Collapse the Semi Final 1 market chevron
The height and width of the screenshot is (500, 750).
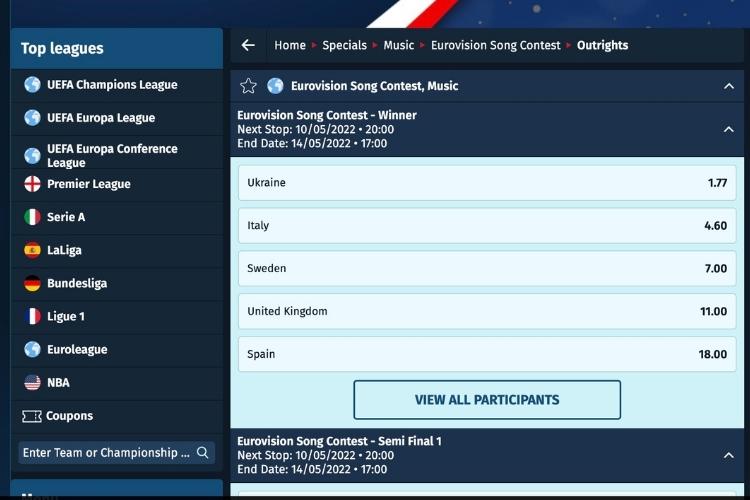click(x=728, y=455)
